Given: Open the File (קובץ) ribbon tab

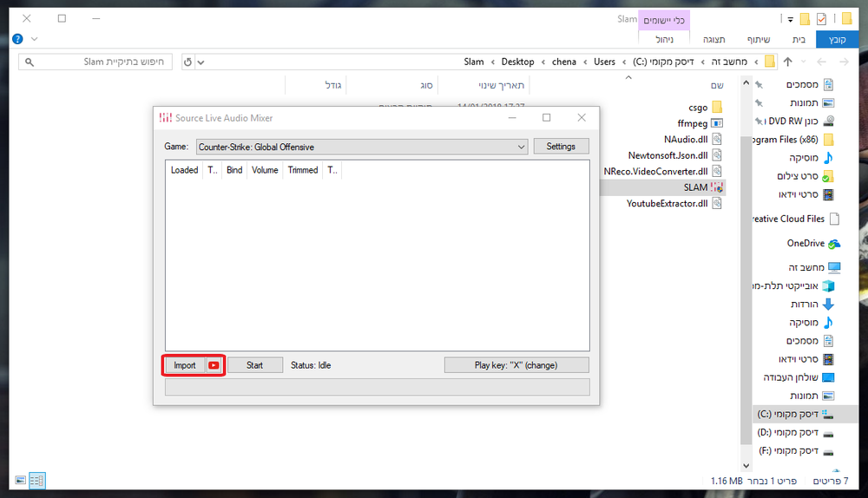Looking at the screenshot, I should (x=837, y=39).
